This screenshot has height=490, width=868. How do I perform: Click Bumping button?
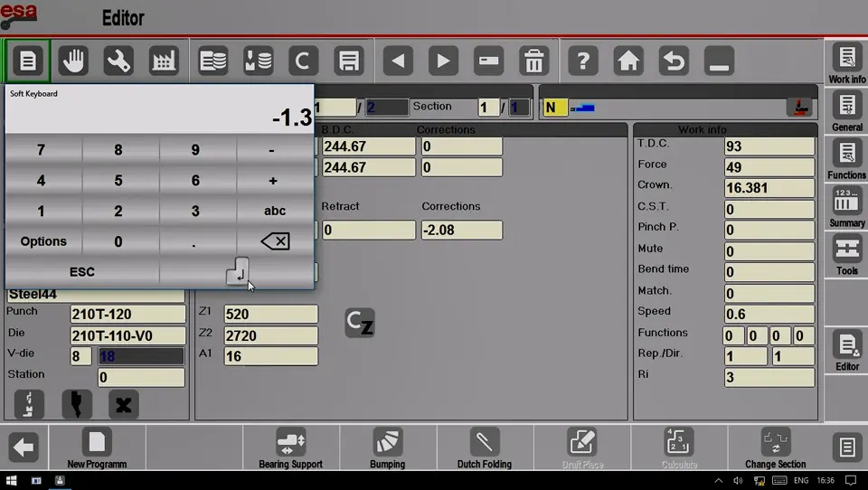[x=388, y=448]
